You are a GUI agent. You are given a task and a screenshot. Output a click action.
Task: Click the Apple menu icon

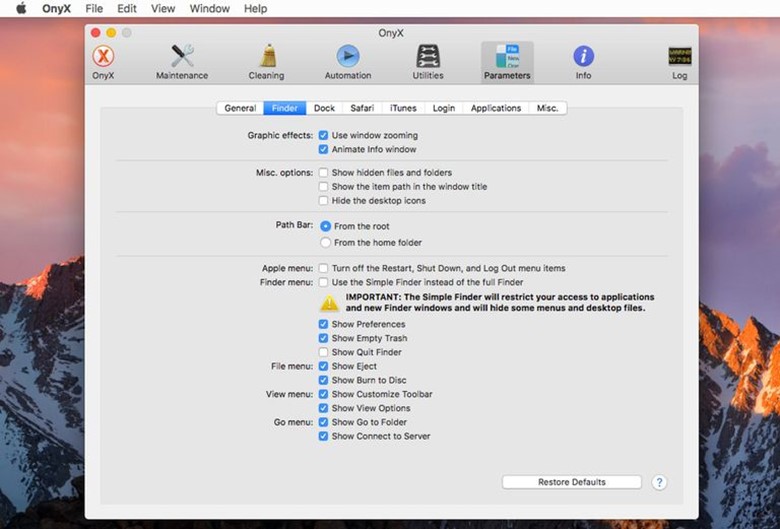(20, 9)
